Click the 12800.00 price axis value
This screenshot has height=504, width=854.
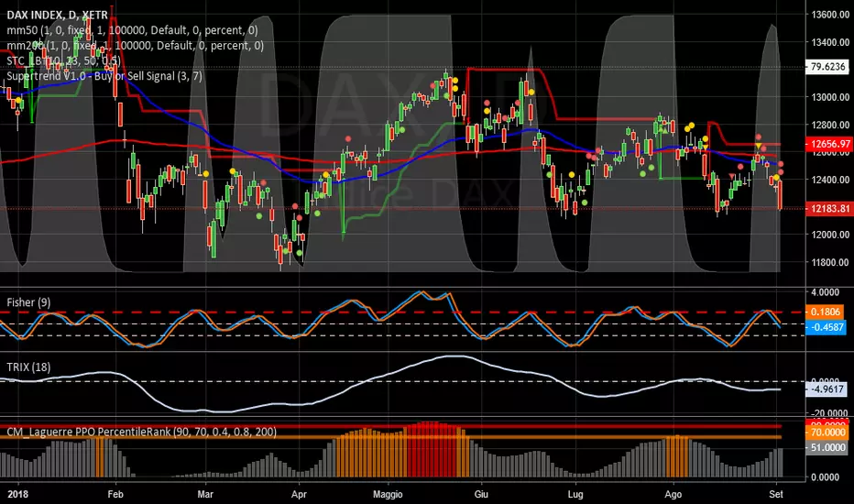point(830,125)
